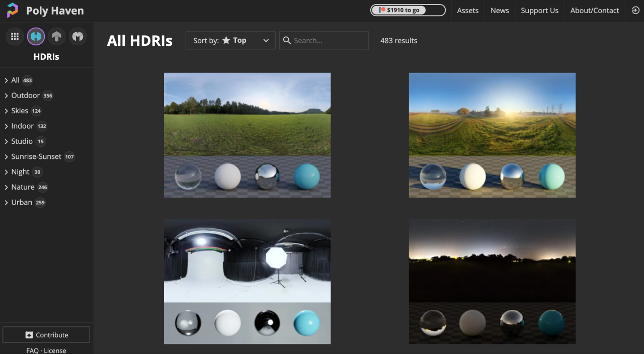
Task: Select the All 483 category
Action: pos(22,80)
